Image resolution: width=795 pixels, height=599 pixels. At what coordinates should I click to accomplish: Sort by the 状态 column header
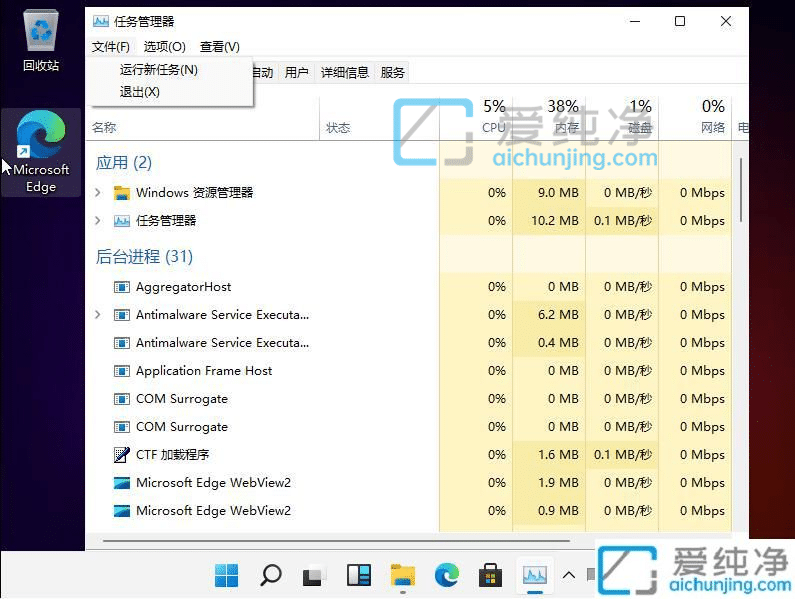coord(379,127)
